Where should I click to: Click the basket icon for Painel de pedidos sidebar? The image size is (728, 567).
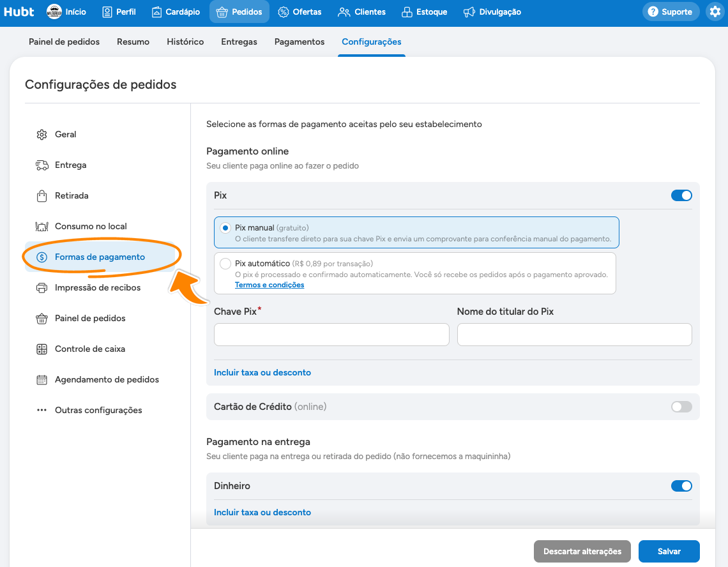coord(42,319)
